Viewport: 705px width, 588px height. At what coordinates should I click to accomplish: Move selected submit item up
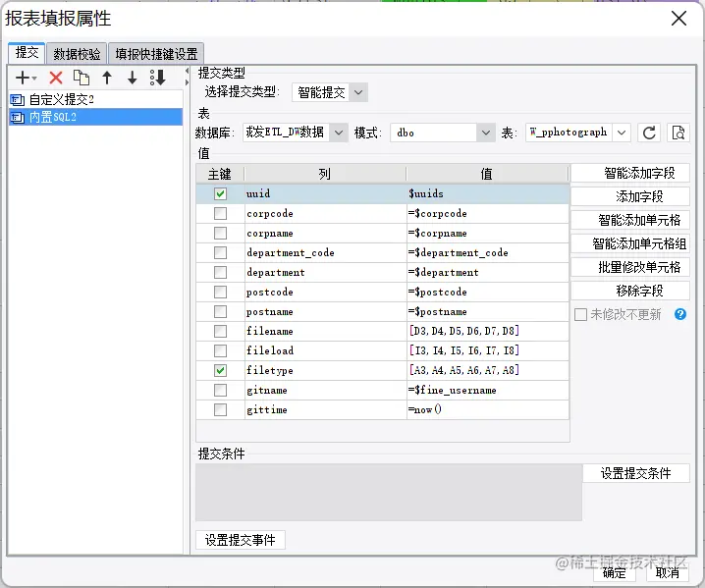click(x=107, y=78)
